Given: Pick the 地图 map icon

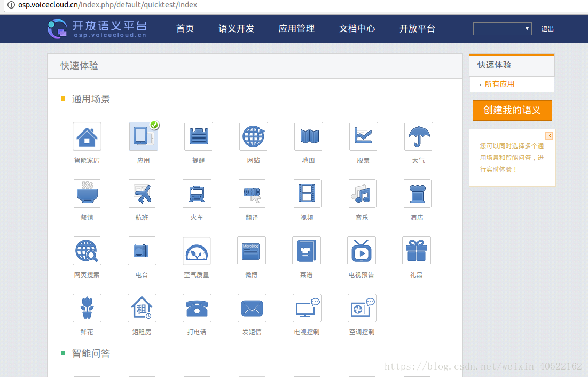Looking at the screenshot, I should pos(309,136).
